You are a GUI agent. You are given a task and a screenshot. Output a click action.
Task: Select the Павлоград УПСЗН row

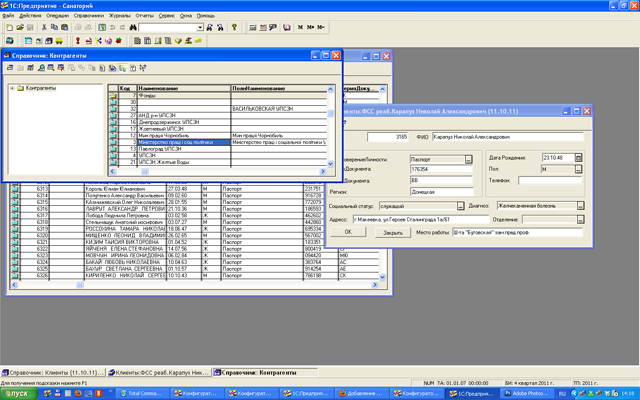tap(220, 149)
